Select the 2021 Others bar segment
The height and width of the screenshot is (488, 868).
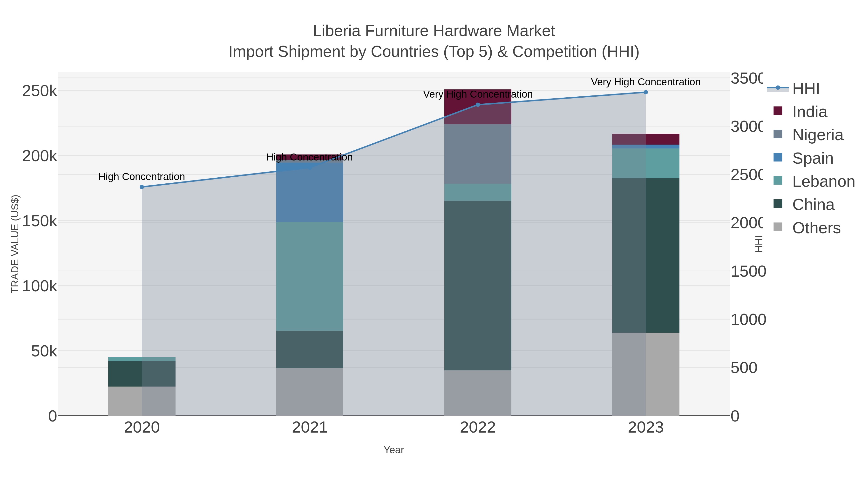tap(310, 392)
